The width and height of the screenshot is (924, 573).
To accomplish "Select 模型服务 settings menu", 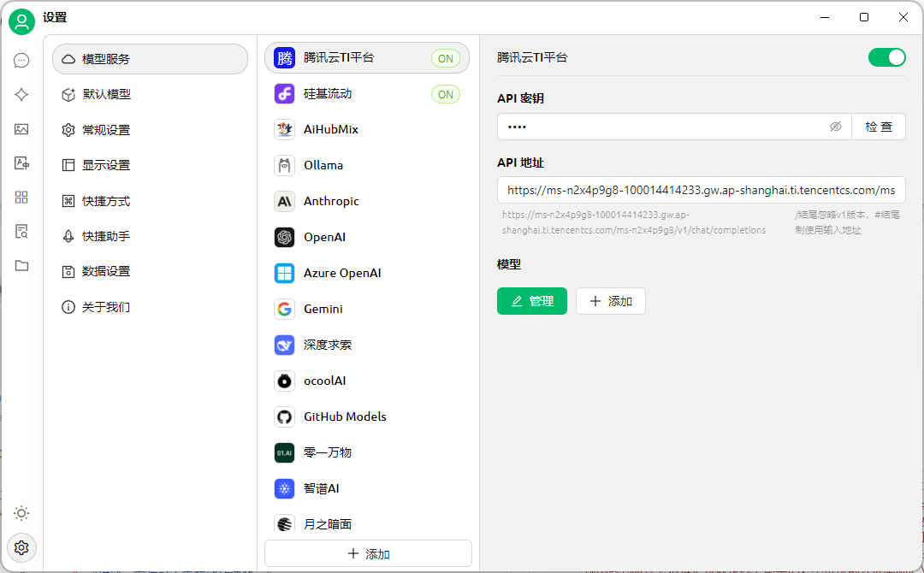I will tap(151, 59).
